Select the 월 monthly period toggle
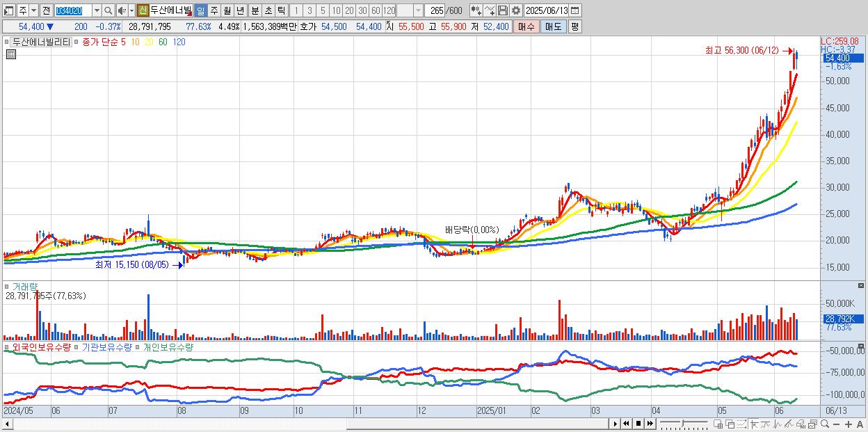The height and width of the screenshot is (432, 868). click(x=227, y=10)
